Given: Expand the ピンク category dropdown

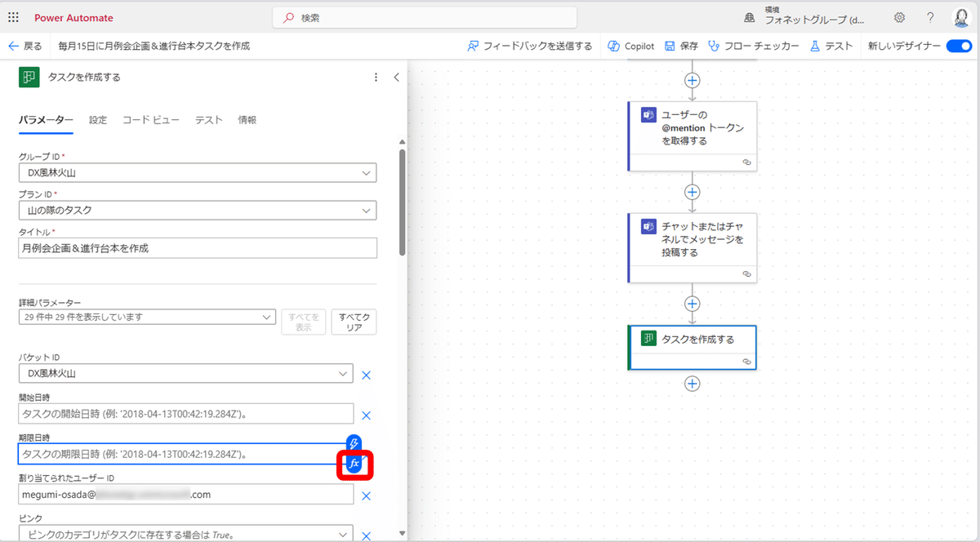Looking at the screenshot, I should 343,535.
